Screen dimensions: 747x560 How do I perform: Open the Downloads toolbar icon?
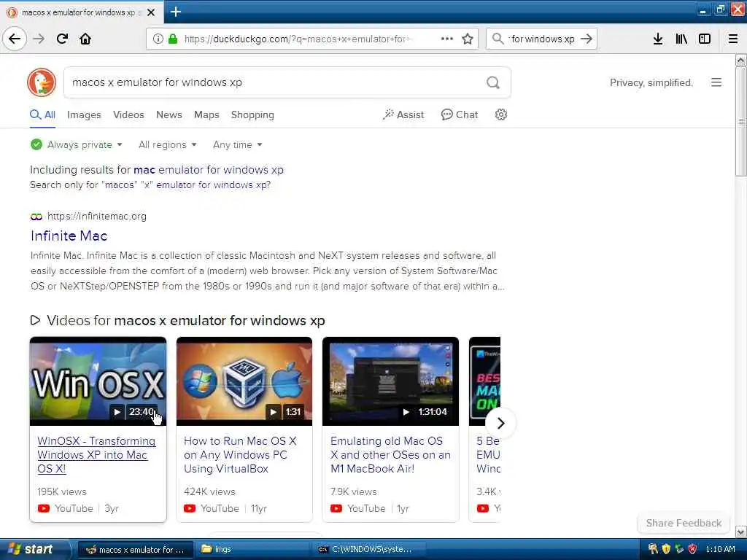(x=658, y=39)
